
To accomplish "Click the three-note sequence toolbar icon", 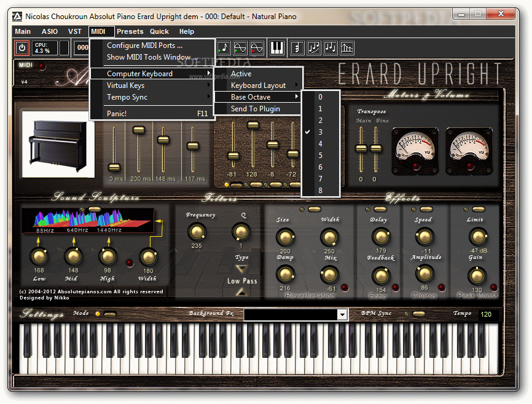I will 330,48.
